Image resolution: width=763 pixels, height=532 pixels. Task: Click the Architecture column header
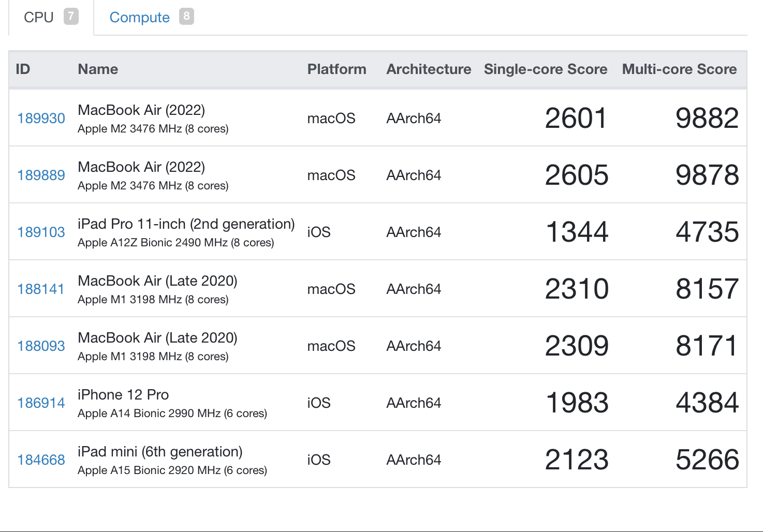tap(429, 69)
